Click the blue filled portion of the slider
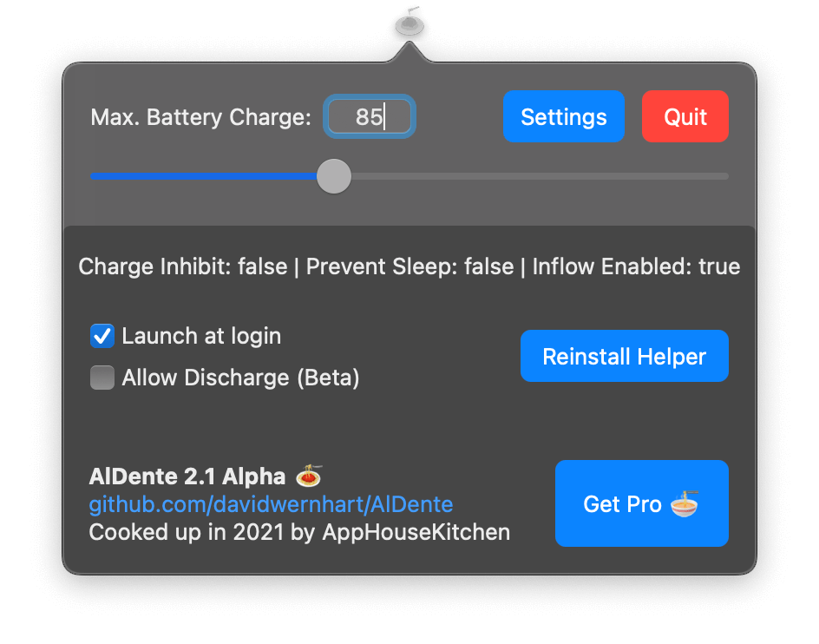The width and height of the screenshot is (819, 644). click(x=204, y=176)
